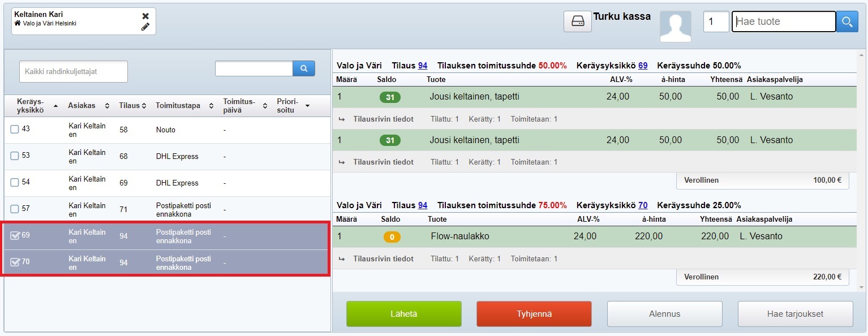This screenshot has height=336, width=868.
Task: Click the order list search magnifier button
Action: click(304, 68)
